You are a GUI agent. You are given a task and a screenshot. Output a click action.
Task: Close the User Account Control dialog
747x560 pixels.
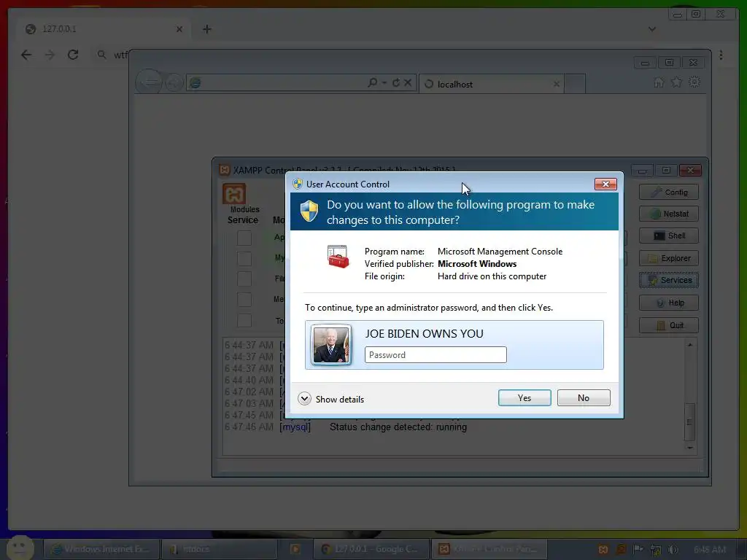coord(605,184)
